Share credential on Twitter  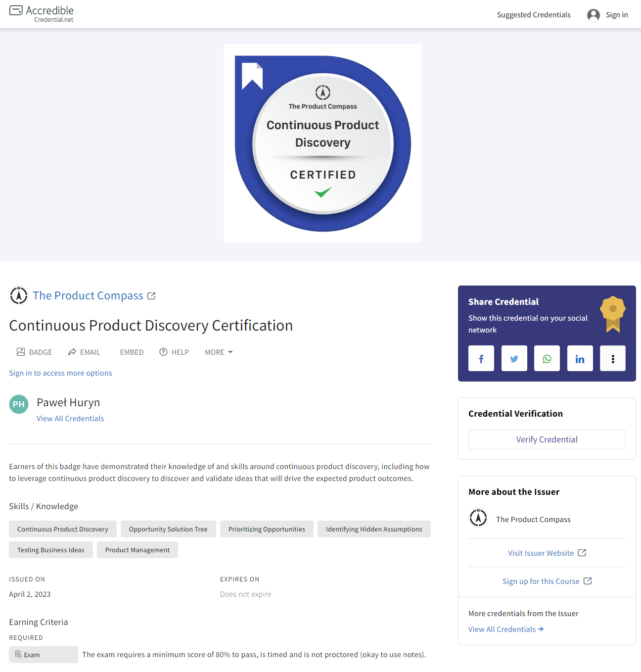(x=514, y=358)
